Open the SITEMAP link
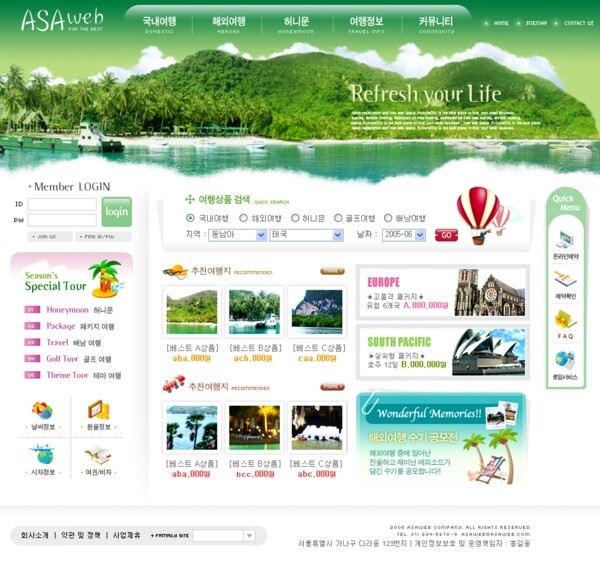Screen dimensions: 600x566 click(536, 23)
